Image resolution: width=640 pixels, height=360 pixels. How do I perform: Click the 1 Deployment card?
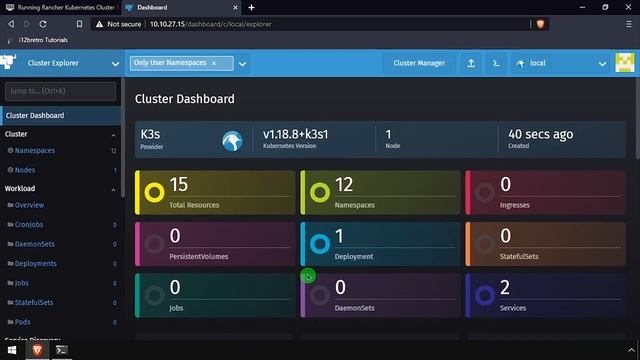click(380, 244)
